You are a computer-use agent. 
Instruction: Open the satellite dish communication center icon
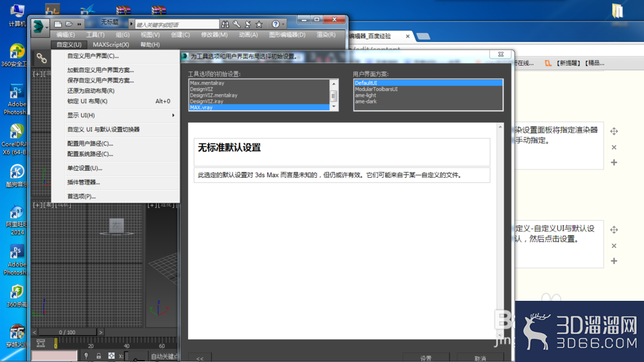248,24
